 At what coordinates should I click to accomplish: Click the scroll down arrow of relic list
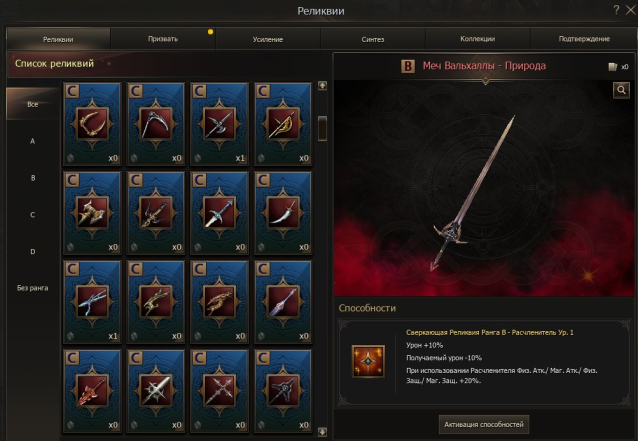point(322,432)
